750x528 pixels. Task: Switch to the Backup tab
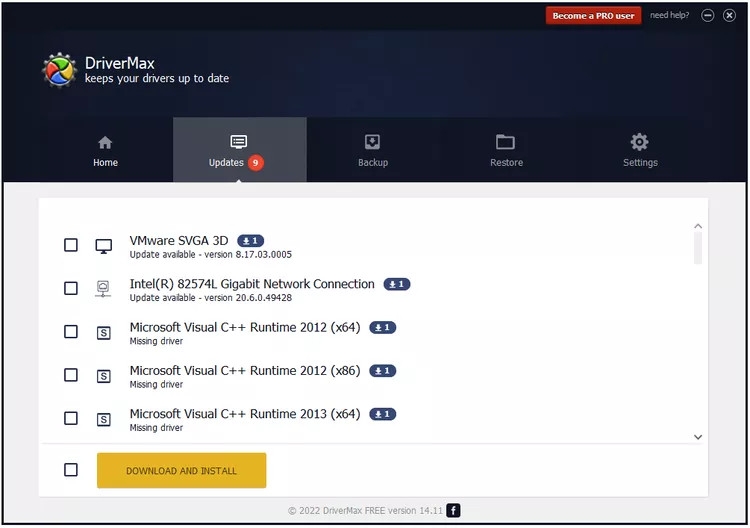click(x=372, y=150)
